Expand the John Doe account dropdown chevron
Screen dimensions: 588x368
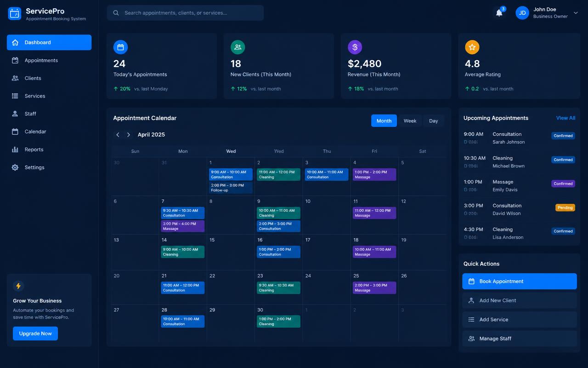[576, 13]
